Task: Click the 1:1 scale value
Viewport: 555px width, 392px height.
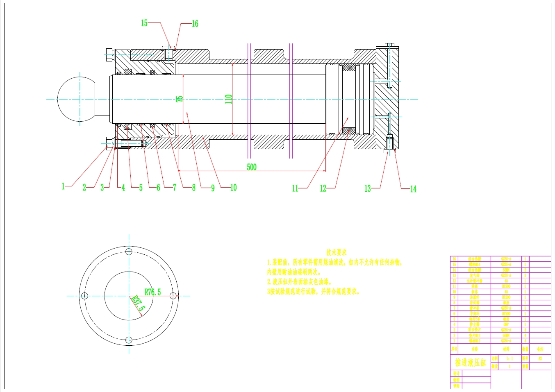Action: tap(510, 358)
